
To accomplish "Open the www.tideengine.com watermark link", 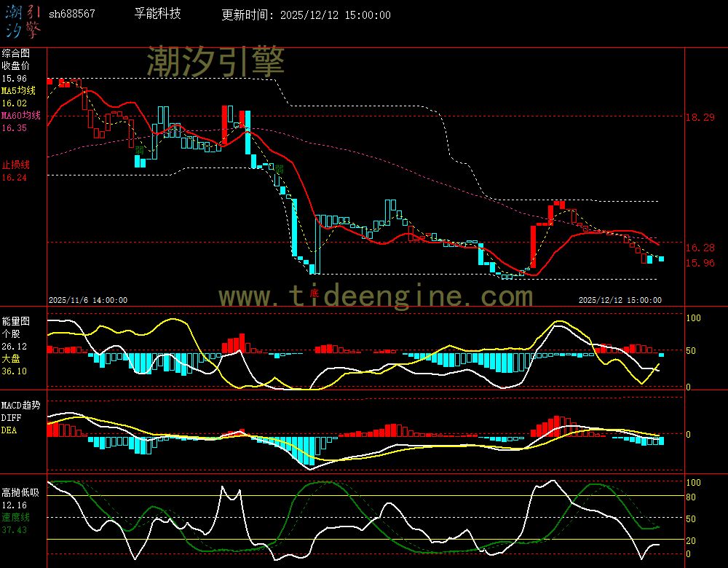I will 376,296.
